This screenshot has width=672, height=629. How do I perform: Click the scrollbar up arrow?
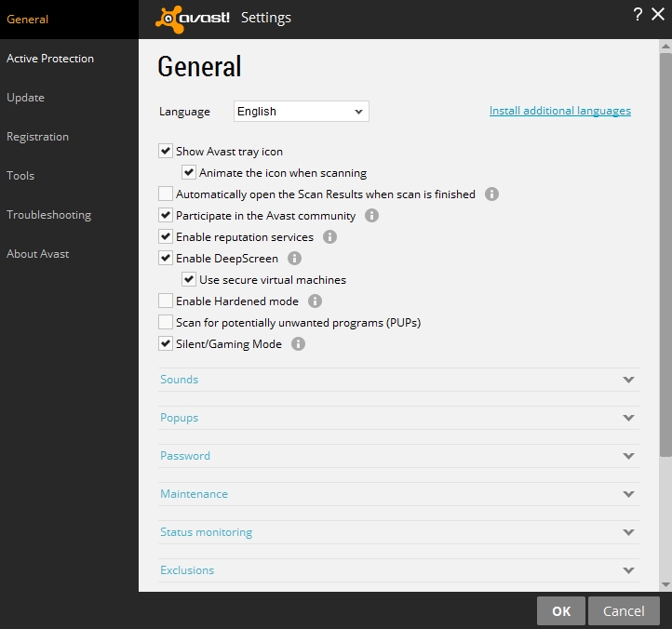[665, 46]
